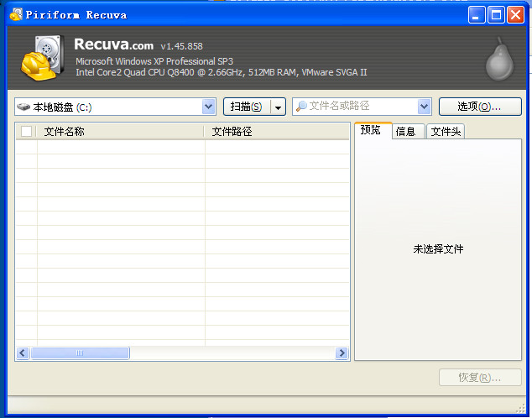Click the horizontal scrollbar left arrow
The image size is (532, 418).
point(23,353)
